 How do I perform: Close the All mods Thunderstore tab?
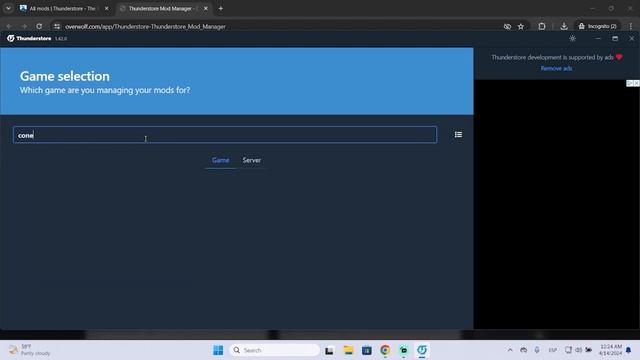point(107,8)
